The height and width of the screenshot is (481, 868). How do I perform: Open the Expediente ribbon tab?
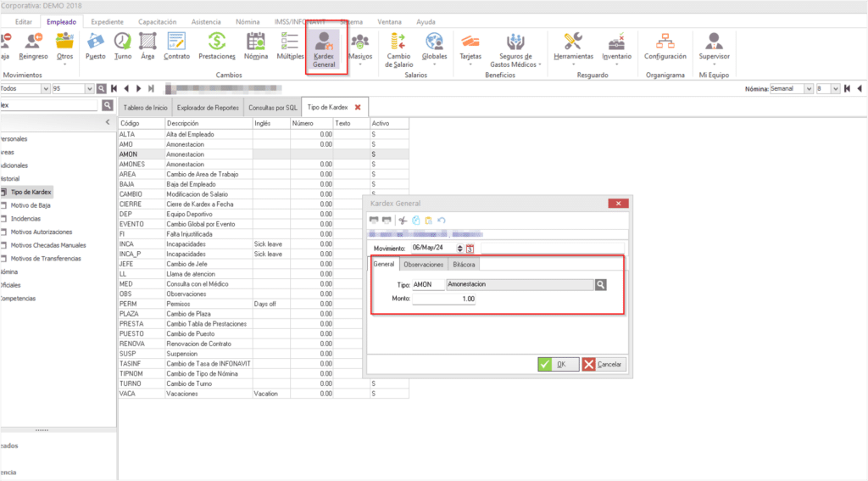point(107,21)
